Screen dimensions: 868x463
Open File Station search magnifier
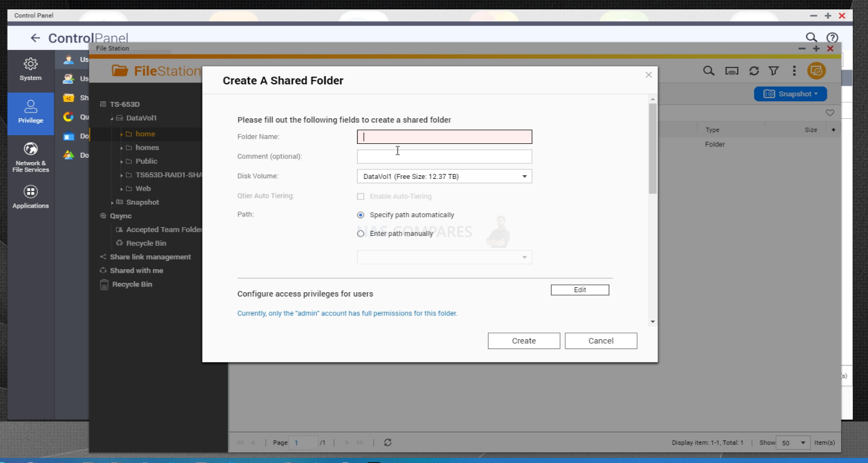click(x=708, y=71)
